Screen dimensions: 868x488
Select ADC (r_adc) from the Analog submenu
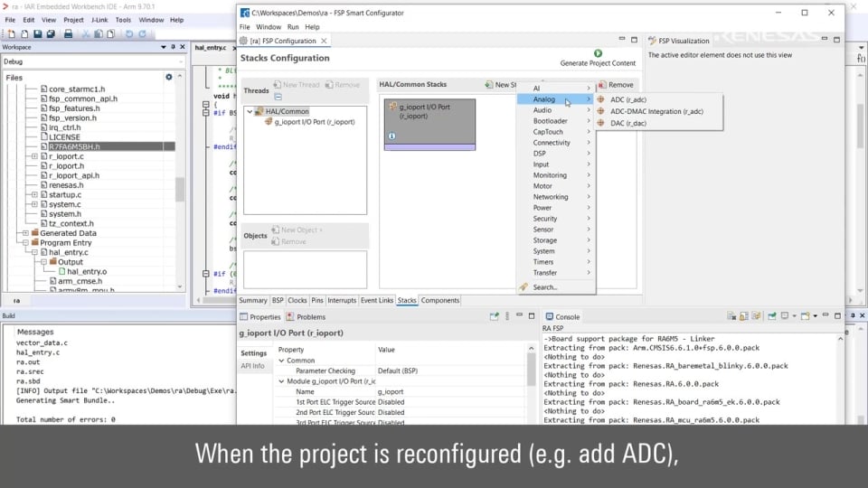point(628,99)
